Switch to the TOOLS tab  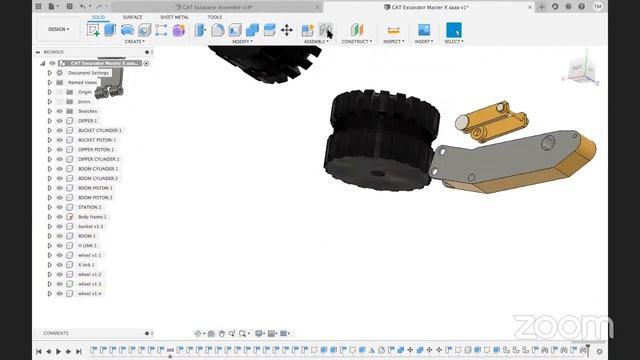tap(215, 17)
